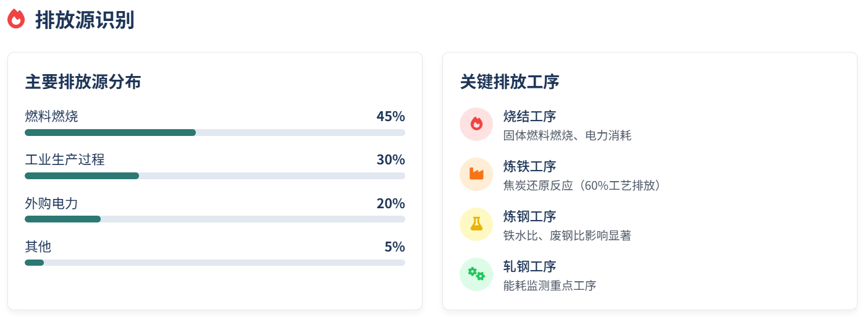Click the 30% value for 工业生产过程
868x317 pixels.
click(390, 159)
